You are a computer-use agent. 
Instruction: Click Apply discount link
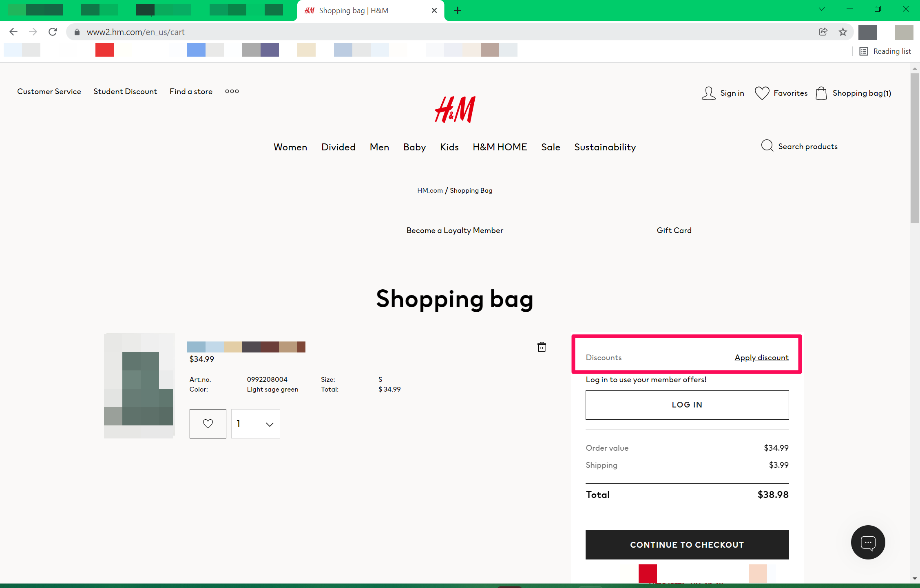pos(762,357)
